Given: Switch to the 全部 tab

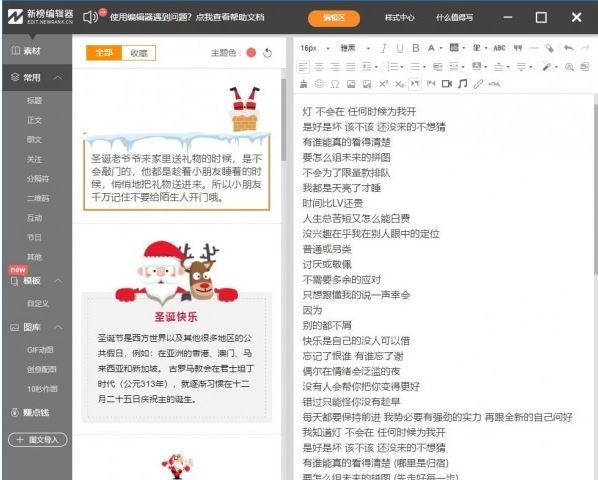Looking at the screenshot, I should (x=104, y=53).
